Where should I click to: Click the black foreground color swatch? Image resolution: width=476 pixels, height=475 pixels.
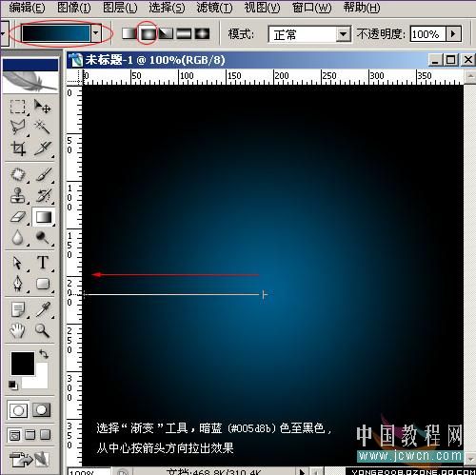pos(23,364)
